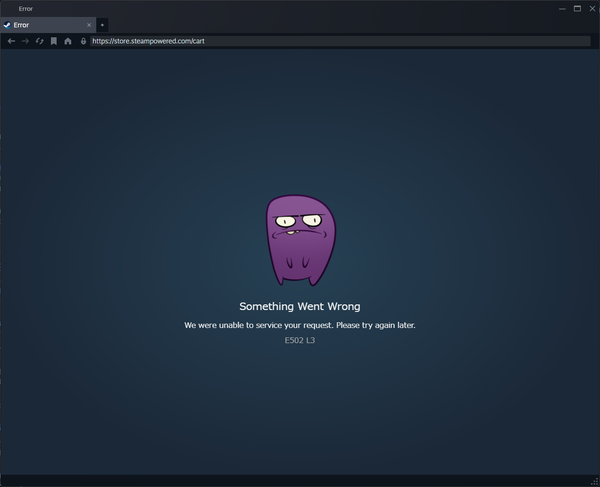This screenshot has height=487, width=600.
Task: Grab the window resize grip
Action: (x=595, y=482)
